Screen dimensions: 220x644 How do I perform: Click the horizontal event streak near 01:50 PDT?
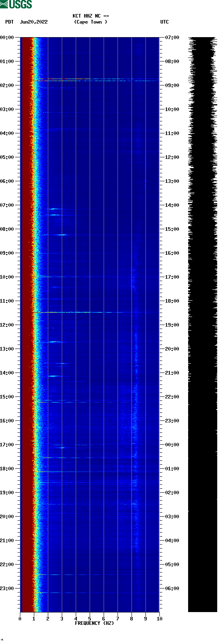click(96, 81)
